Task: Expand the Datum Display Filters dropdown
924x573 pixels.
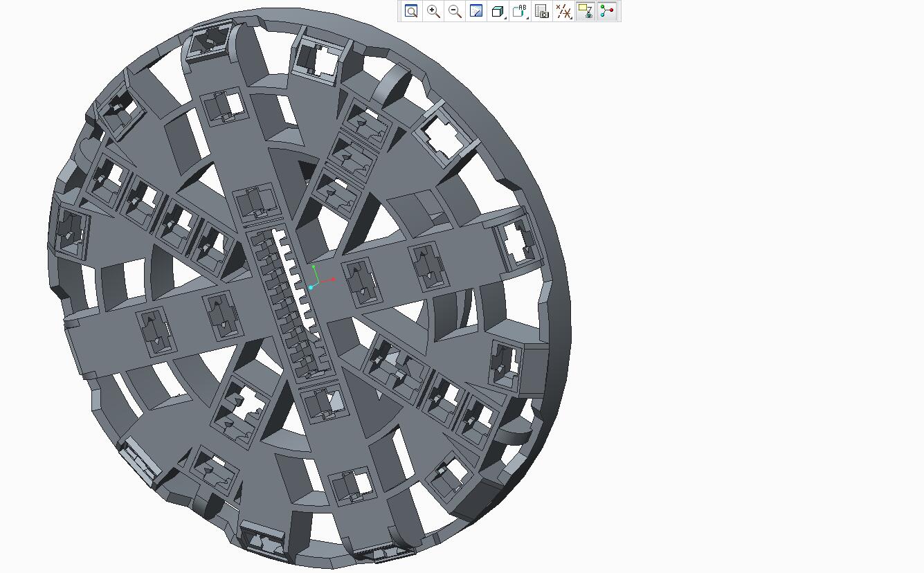Action: tap(563, 11)
